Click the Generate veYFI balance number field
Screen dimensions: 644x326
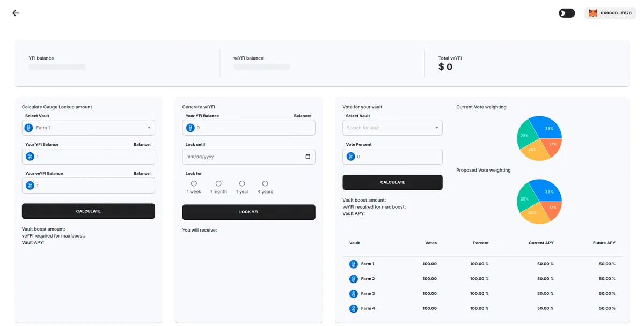click(249, 128)
